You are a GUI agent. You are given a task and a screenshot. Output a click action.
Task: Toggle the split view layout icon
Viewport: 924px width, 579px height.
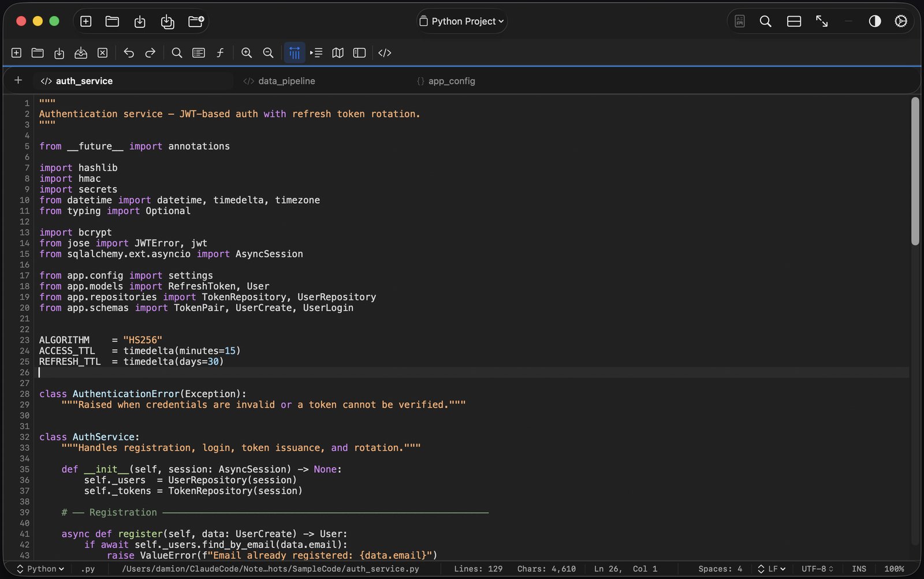click(x=794, y=21)
